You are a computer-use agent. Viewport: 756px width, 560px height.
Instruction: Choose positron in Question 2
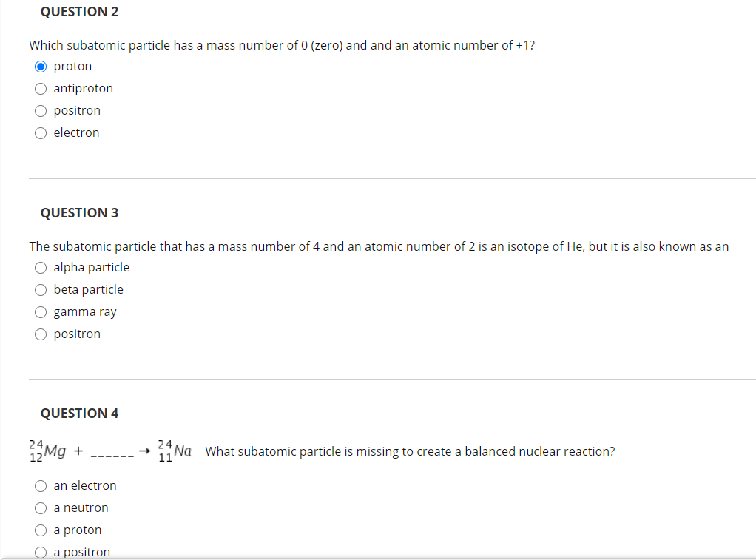(x=41, y=110)
